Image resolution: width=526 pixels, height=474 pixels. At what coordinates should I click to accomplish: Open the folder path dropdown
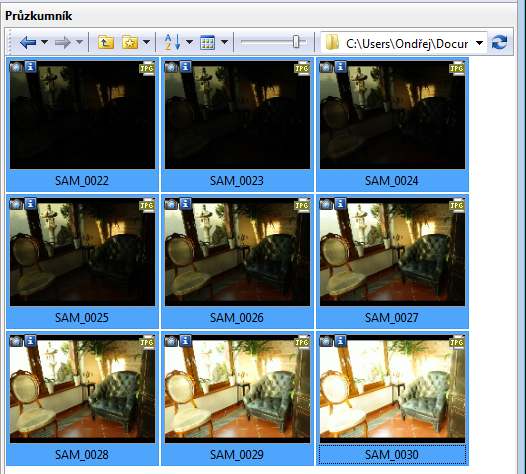(480, 43)
